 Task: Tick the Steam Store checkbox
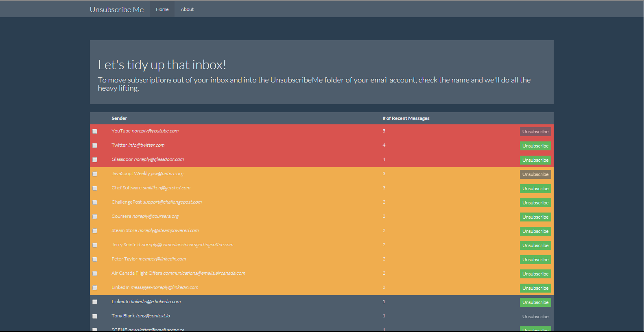[95, 231]
